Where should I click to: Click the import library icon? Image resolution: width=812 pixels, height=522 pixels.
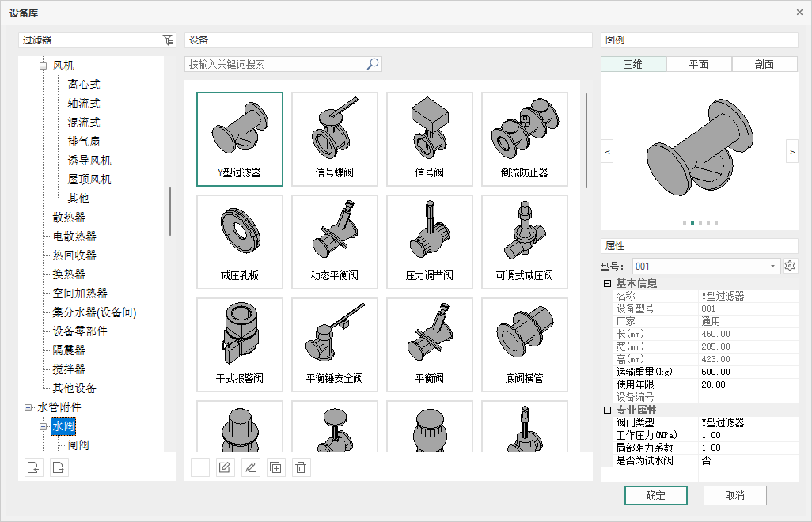pos(33,467)
